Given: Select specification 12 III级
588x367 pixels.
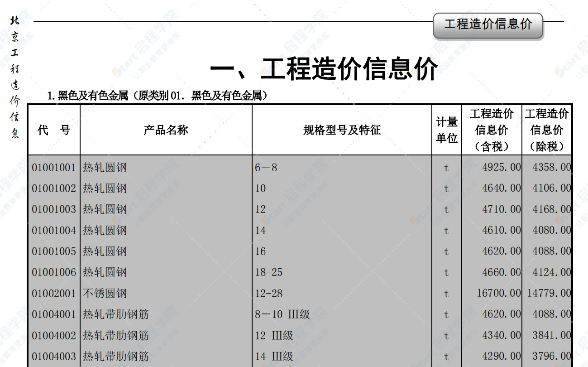Looking at the screenshot, I should (x=274, y=336).
